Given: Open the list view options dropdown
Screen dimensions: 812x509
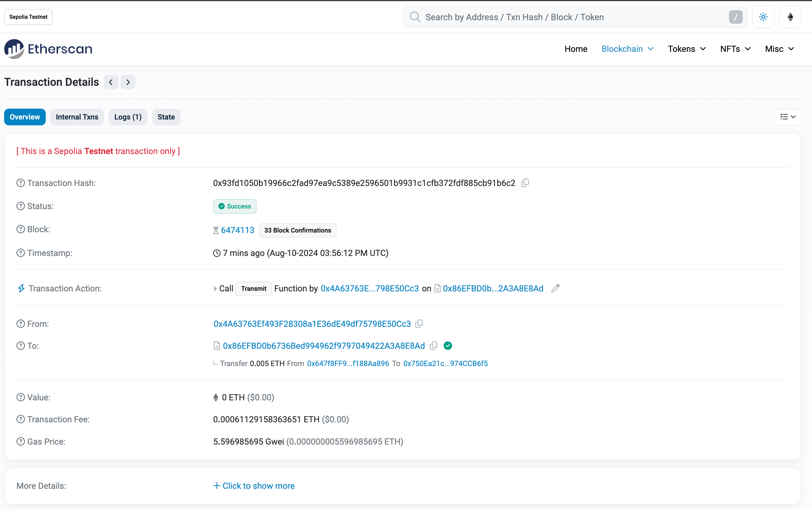Looking at the screenshot, I should point(787,117).
